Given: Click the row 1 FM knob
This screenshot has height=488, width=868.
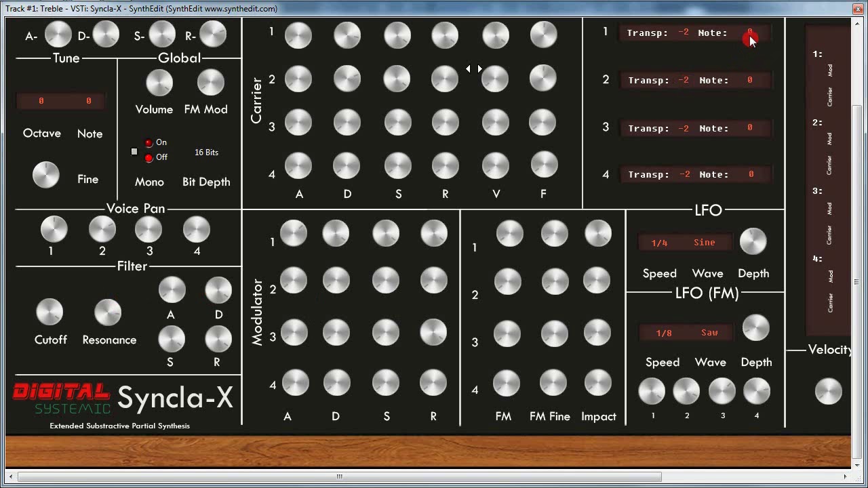Looking at the screenshot, I should [x=509, y=234].
